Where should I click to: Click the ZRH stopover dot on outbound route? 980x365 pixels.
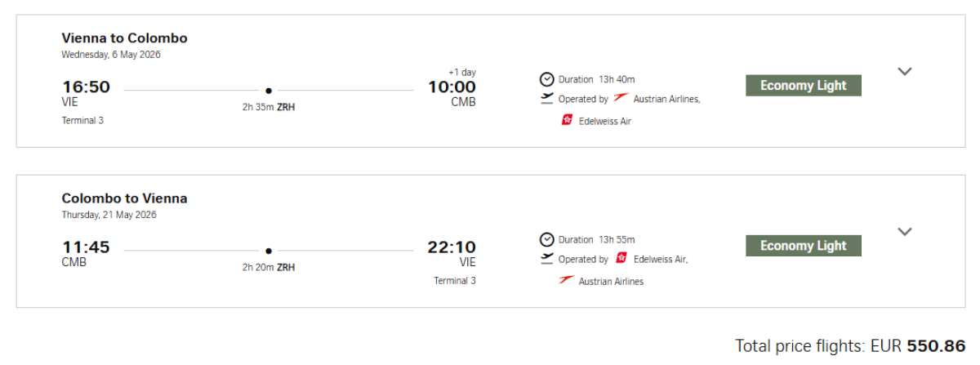tap(269, 91)
